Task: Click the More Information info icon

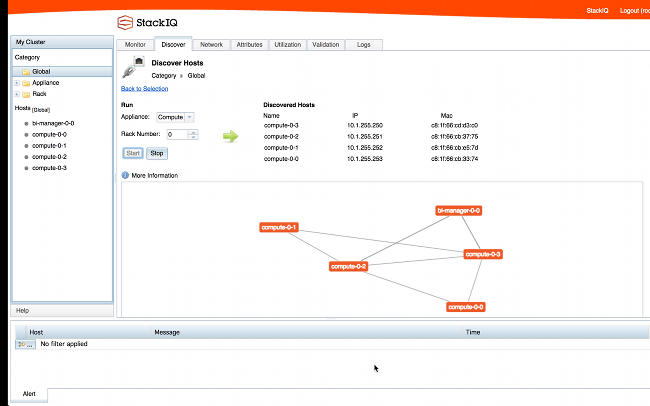Action: (125, 175)
